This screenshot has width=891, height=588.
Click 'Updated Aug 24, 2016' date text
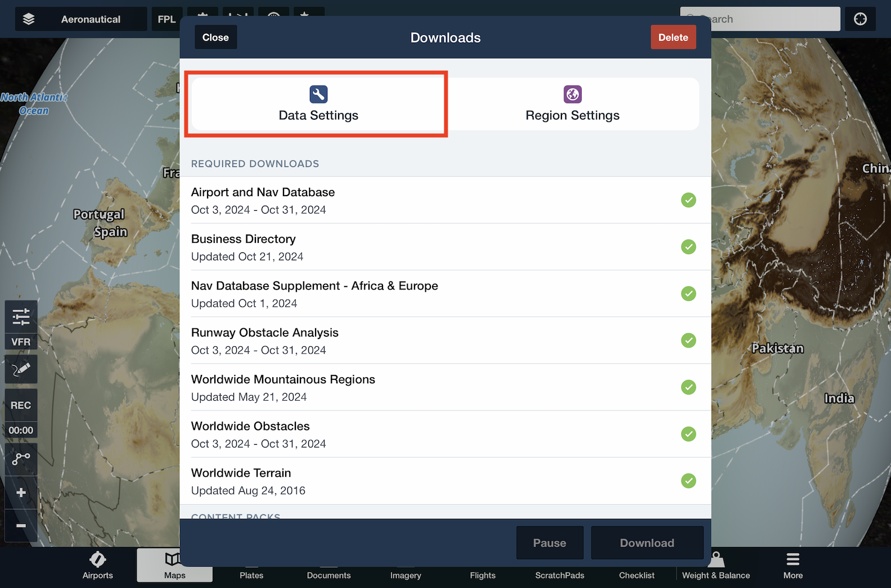click(x=248, y=491)
